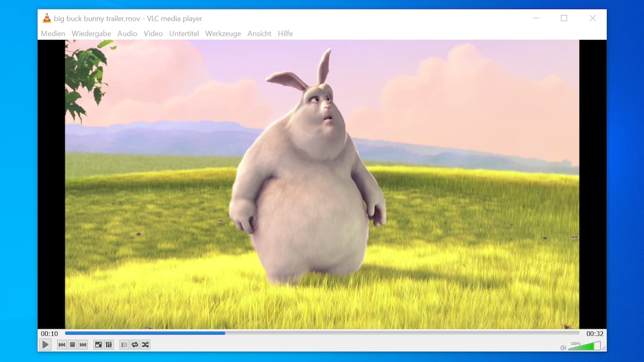Click the elapsed time 00:10 display
644x362 pixels.
point(49,333)
